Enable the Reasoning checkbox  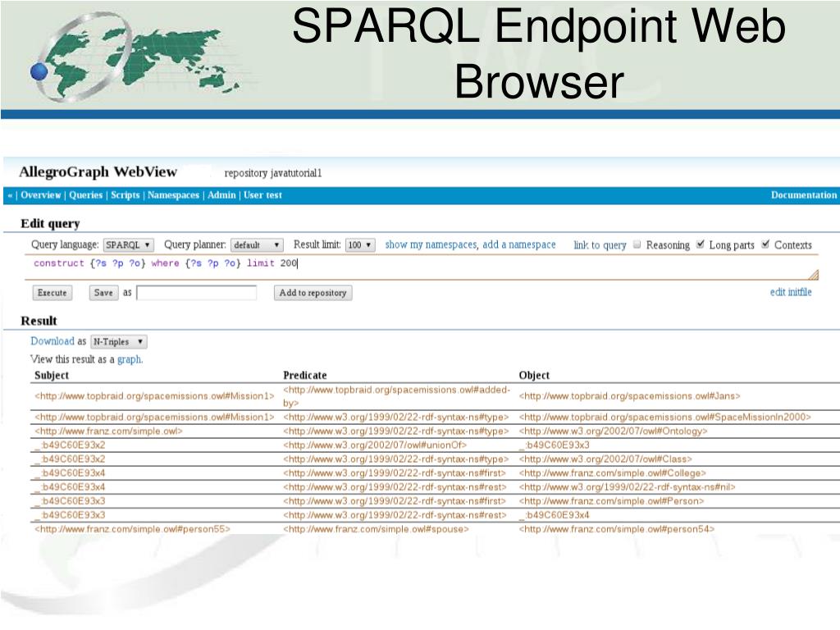click(637, 244)
